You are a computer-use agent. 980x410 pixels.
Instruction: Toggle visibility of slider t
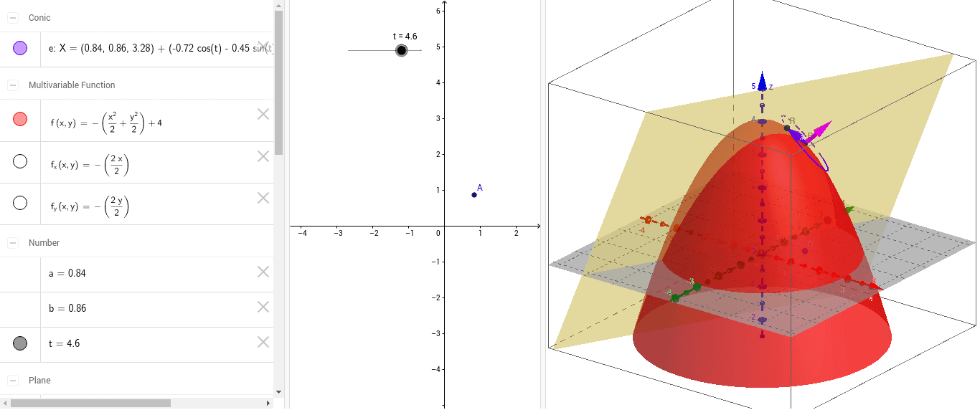[x=20, y=343]
